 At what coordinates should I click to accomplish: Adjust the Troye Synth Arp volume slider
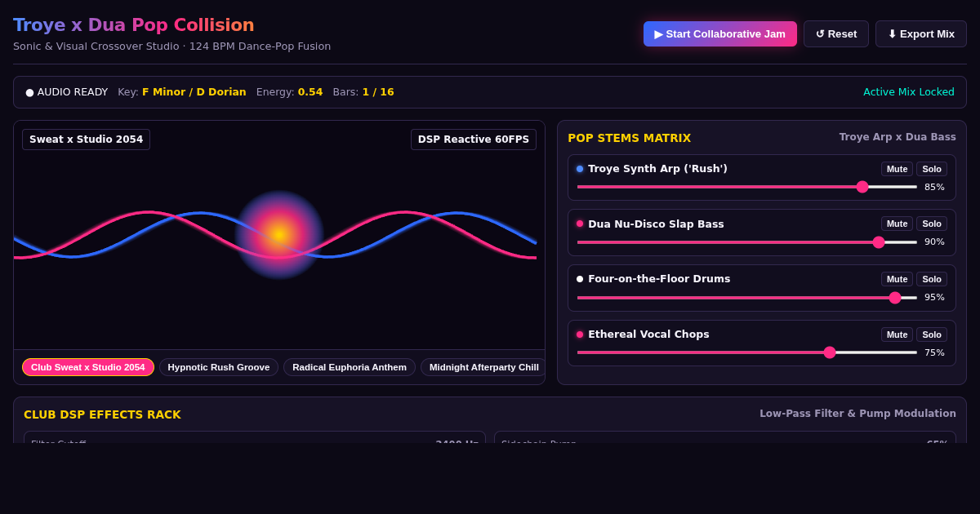click(x=747, y=187)
